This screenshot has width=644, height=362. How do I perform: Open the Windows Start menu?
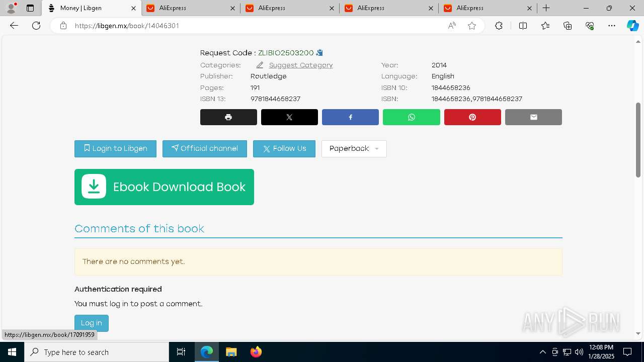12,352
